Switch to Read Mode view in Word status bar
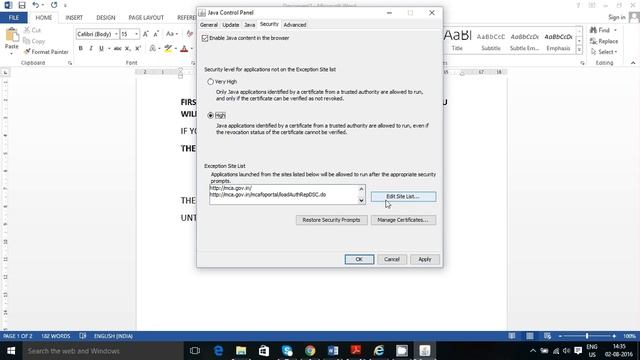Screen dimensions: 640x360 click(x=511, y=336)
